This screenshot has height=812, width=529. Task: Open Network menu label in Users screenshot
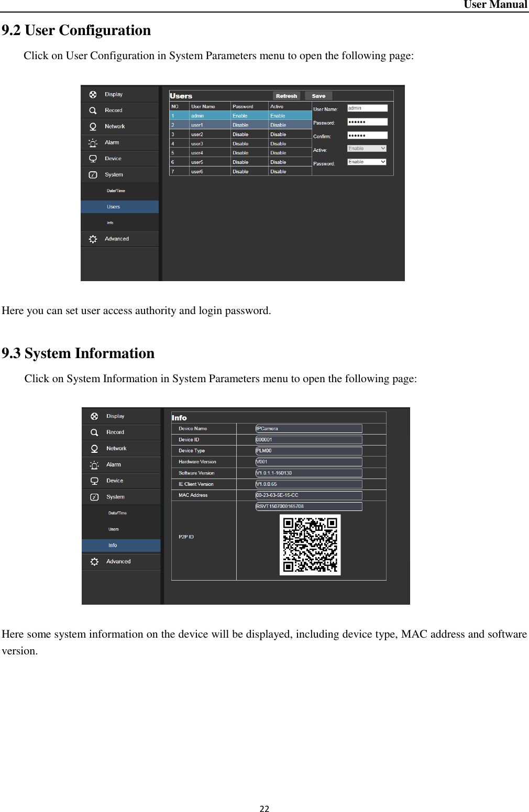click(x=115, y=127)
